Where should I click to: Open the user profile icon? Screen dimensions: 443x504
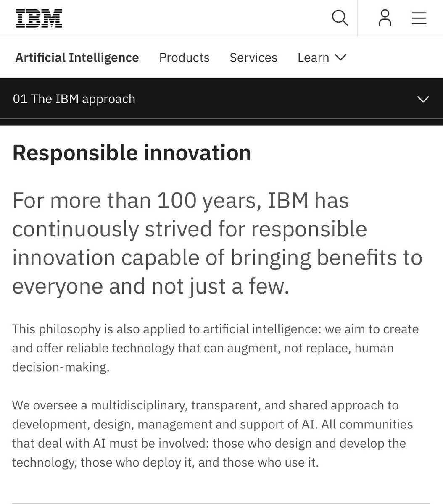tap(385, 18)
